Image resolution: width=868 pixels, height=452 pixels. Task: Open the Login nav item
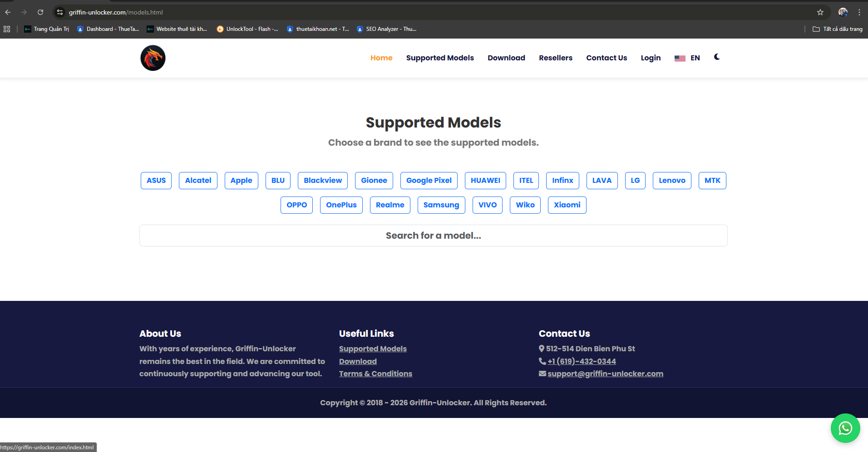[651, 58]
